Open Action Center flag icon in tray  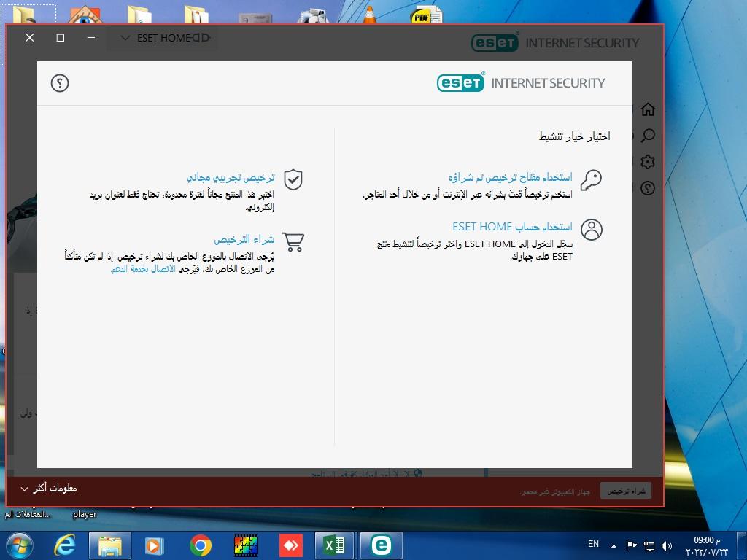coord(631,546)
